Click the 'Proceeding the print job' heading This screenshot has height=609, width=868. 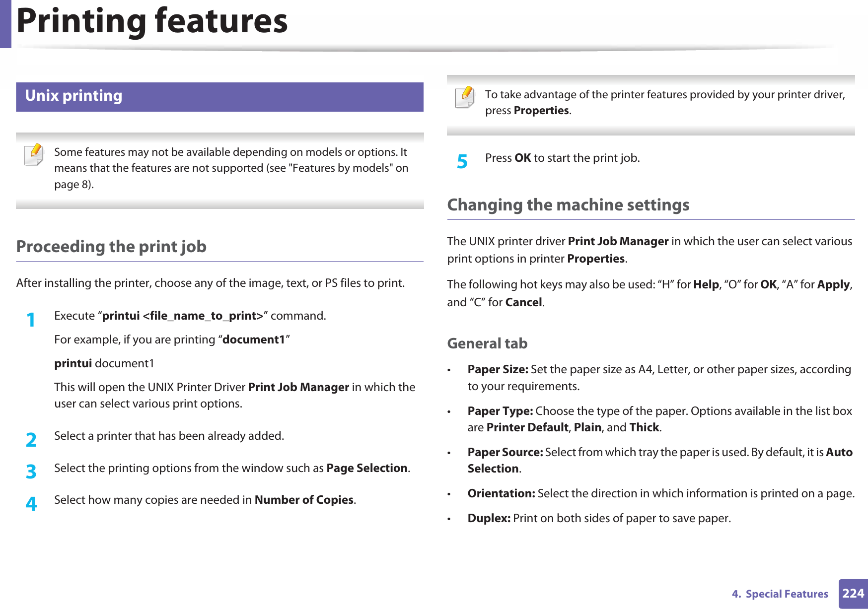coord(111,247)
